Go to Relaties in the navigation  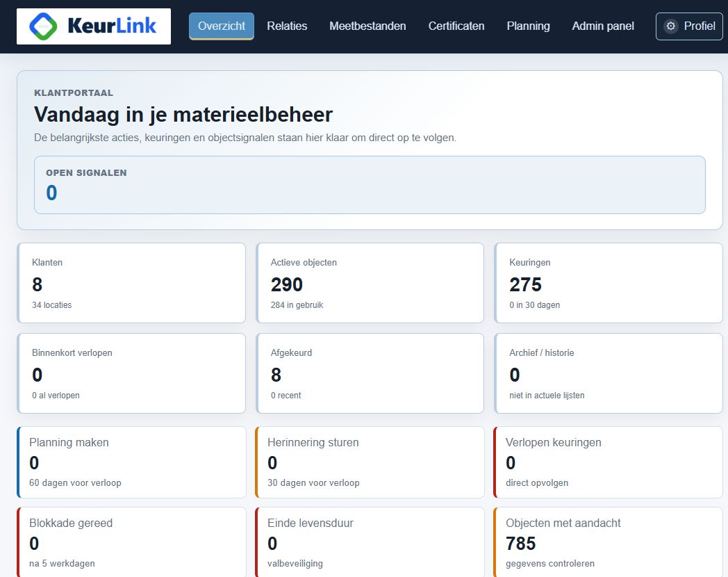287,26
